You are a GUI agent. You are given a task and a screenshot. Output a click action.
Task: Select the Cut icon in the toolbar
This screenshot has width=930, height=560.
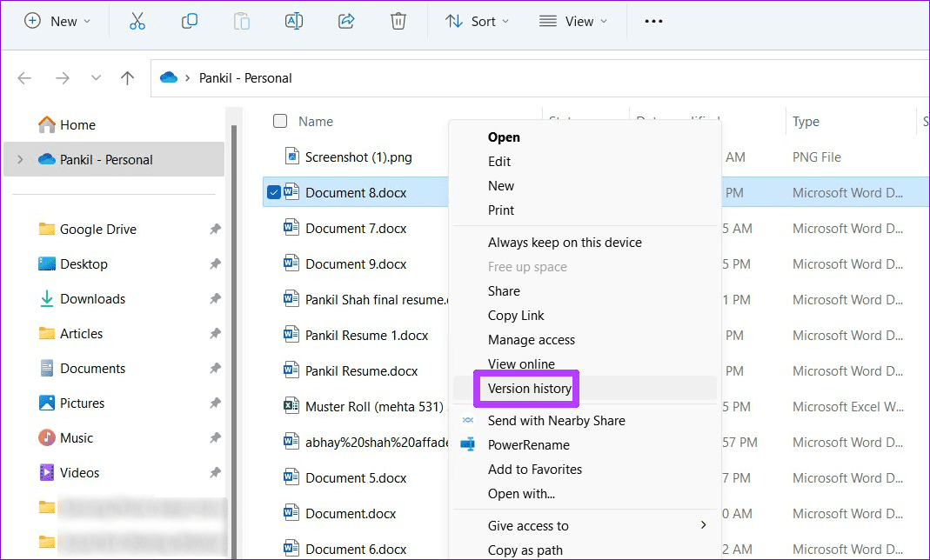137,20
